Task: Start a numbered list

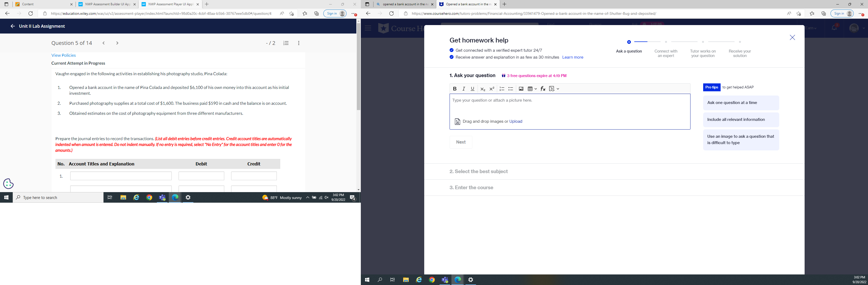Action: (502, 88)
